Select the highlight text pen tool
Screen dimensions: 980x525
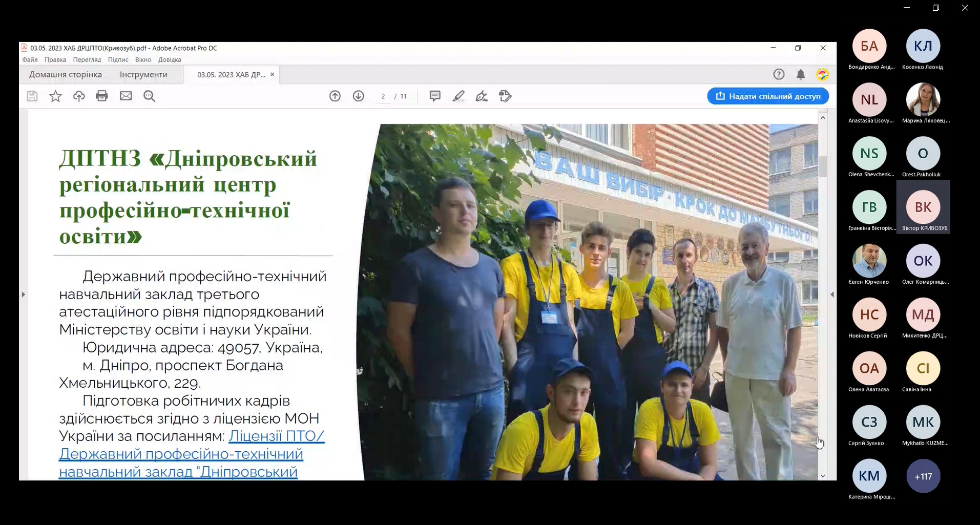point(458,96)
